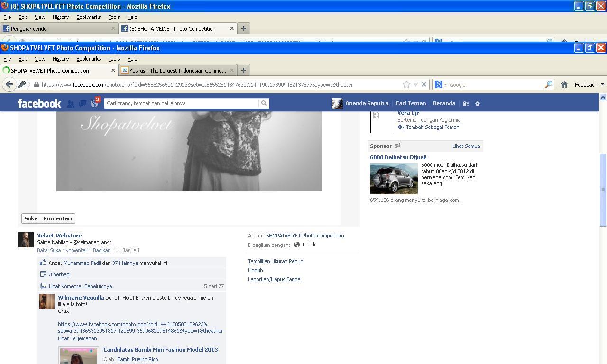This screenshot has width=607, height=364.
Task: Click the facebook logo
Action: click(x=39, y=103)
